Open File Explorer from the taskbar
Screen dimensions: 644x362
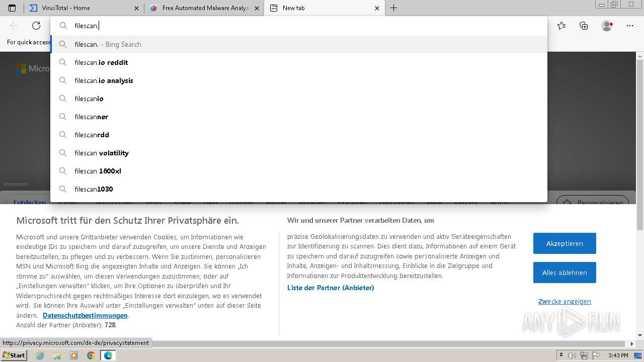[57, 355]
